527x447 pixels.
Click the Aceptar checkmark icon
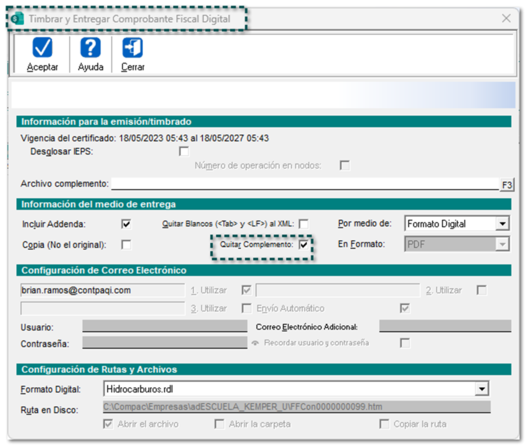42,48
